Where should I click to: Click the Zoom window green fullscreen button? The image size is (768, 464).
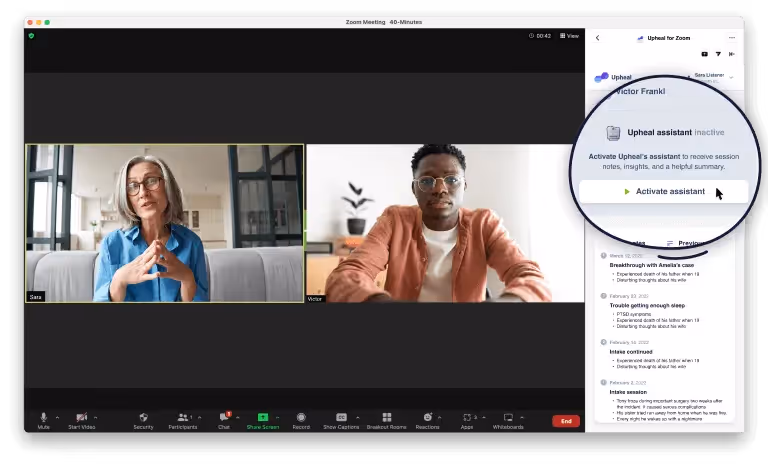(x=47, y=22)
